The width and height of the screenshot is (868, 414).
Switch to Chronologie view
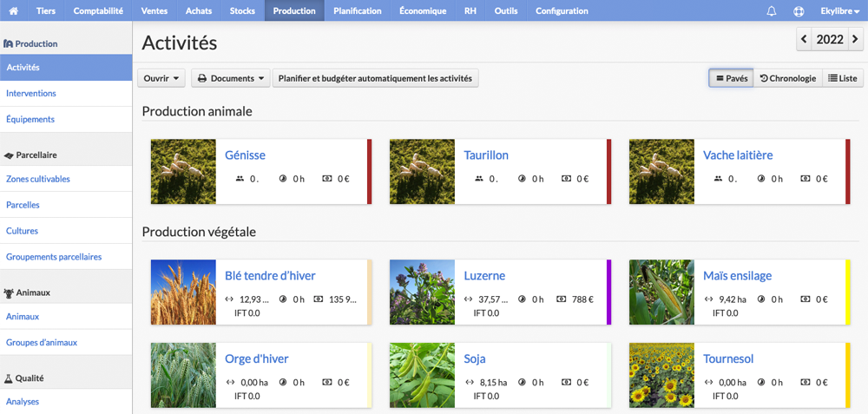pos(788,79)
